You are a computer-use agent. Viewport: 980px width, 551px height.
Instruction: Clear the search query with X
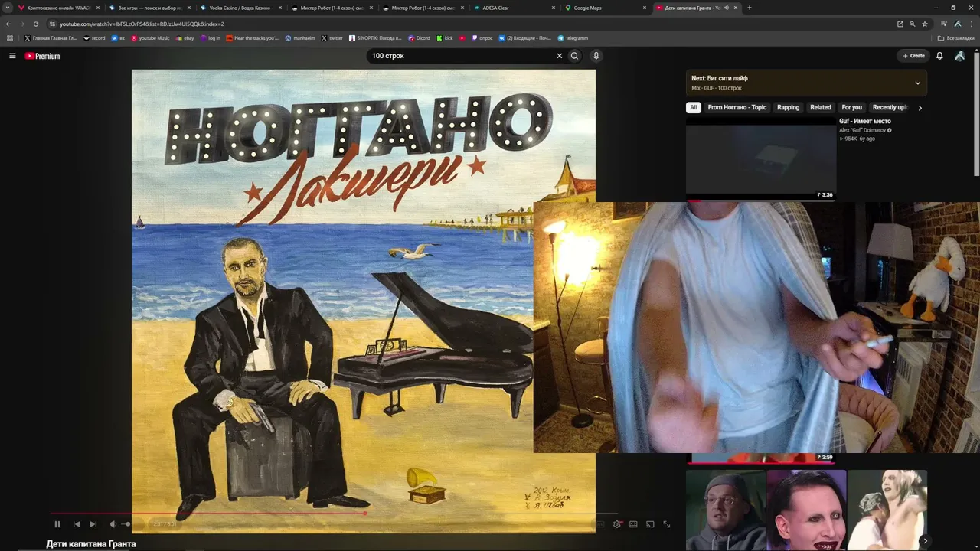(559, 56)
